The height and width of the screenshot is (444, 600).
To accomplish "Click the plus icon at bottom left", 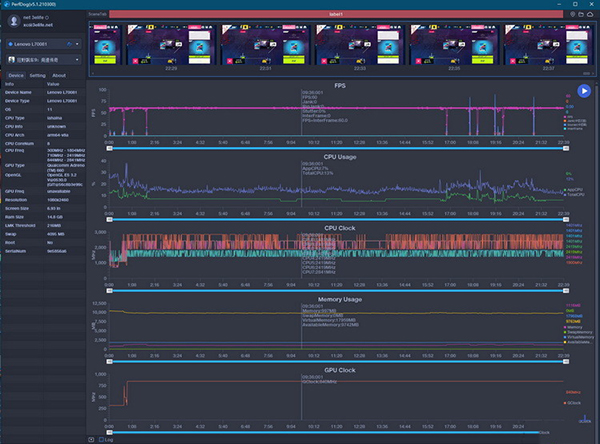I will point(93,438).
